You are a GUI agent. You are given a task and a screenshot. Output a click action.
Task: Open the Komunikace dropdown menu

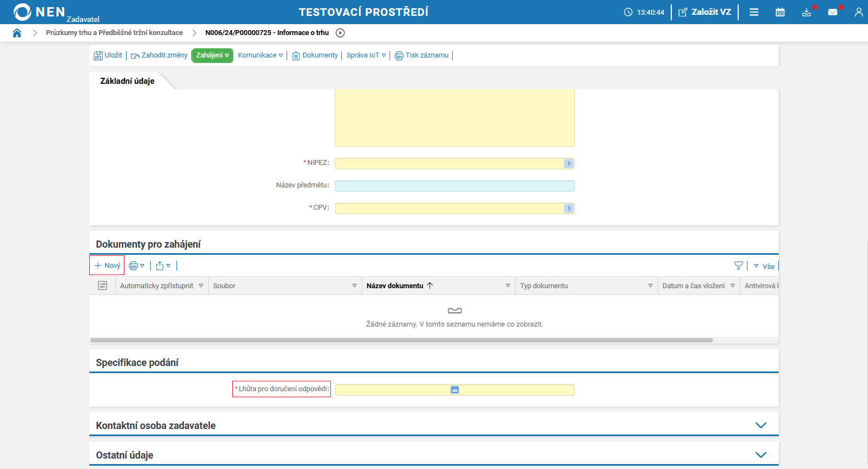click(260, 55)
